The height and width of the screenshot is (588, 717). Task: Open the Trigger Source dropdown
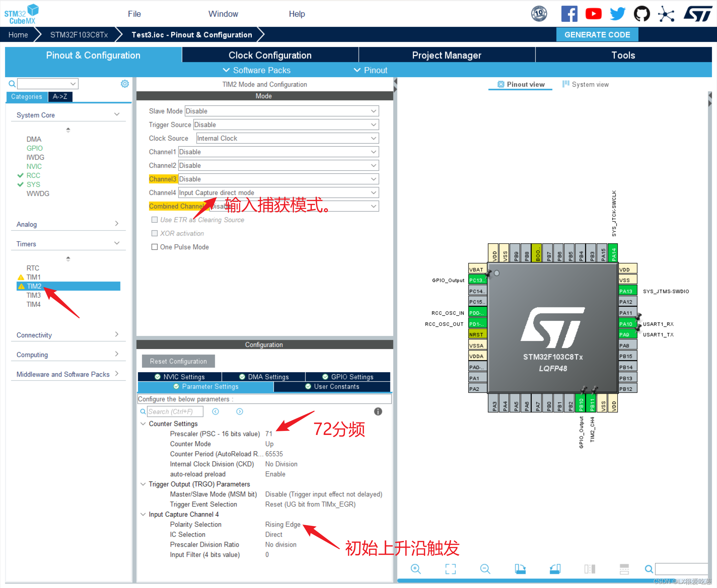click(286, 125)
